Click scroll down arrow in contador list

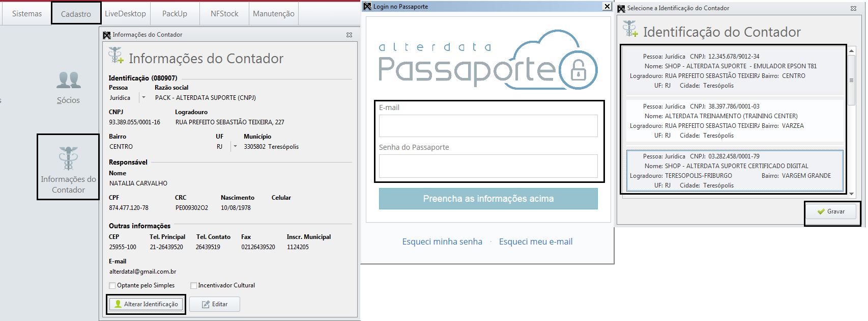click(x=852, y=194)
